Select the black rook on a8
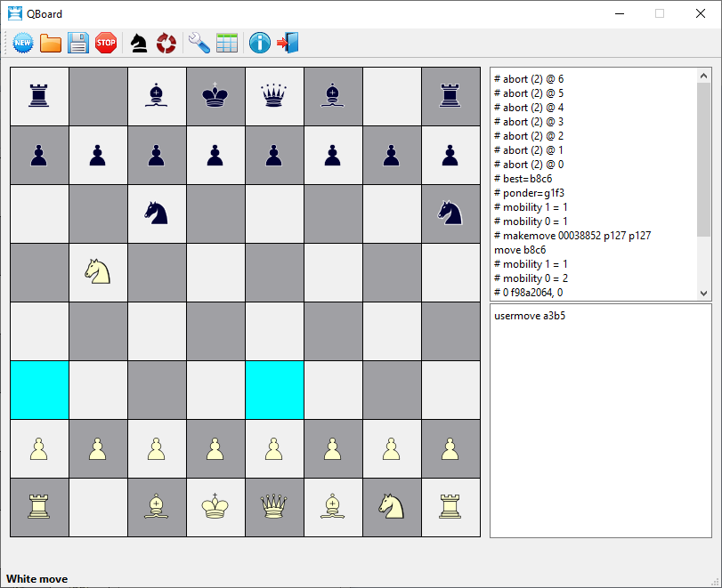The height and width of the screenshot is (588, 722). pyautogui.click(x=38, y=95)
